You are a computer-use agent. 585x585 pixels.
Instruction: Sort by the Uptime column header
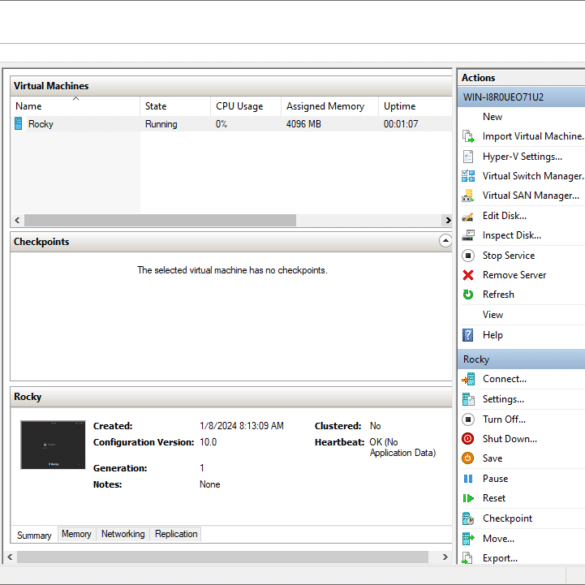[x=415, y=106]
